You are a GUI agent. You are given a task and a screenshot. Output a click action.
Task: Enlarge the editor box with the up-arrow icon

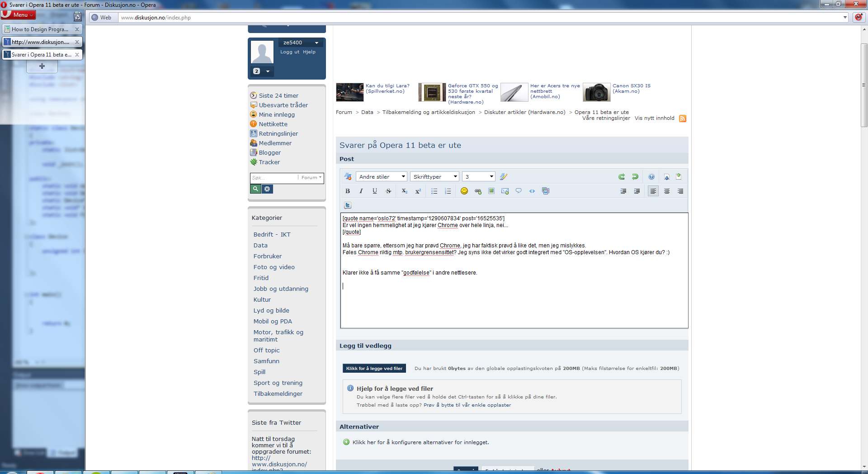pos(679,176)
